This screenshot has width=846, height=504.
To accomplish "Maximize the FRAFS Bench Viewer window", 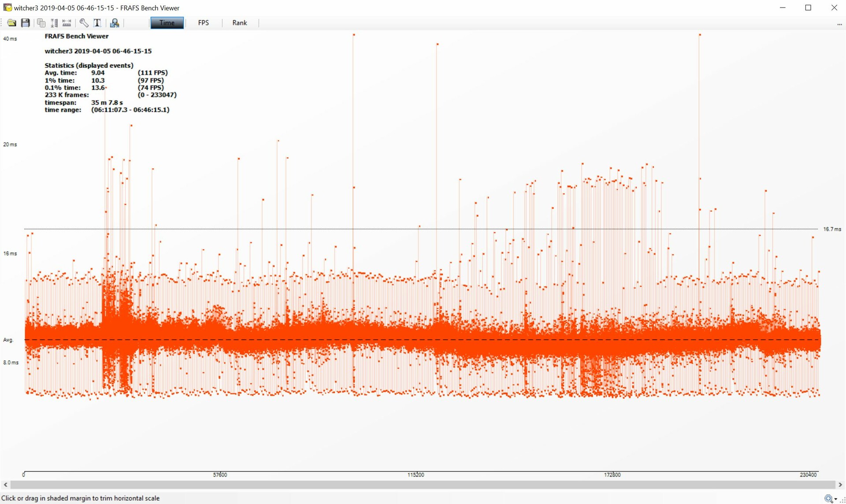I will pos(808,7).
